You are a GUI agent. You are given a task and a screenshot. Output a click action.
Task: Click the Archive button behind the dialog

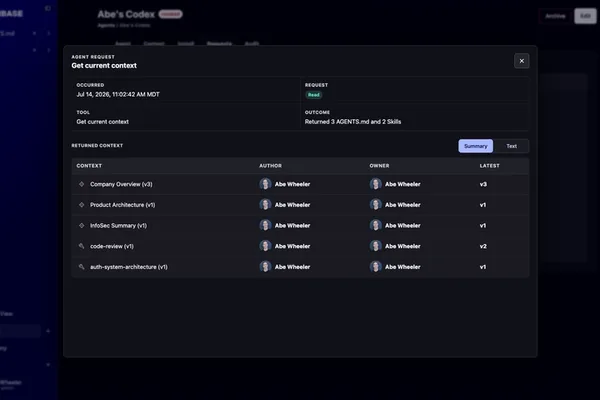(555, 16)
